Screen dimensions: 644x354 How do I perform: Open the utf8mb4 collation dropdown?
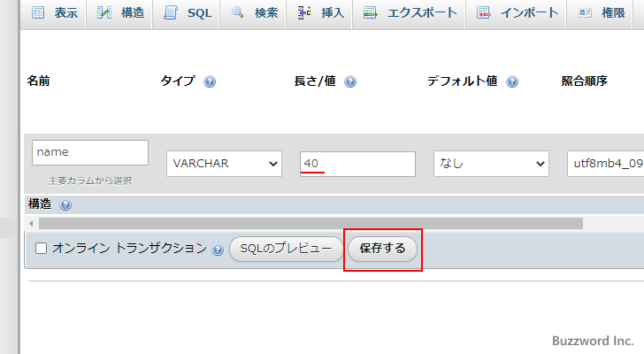coord(605,164)
